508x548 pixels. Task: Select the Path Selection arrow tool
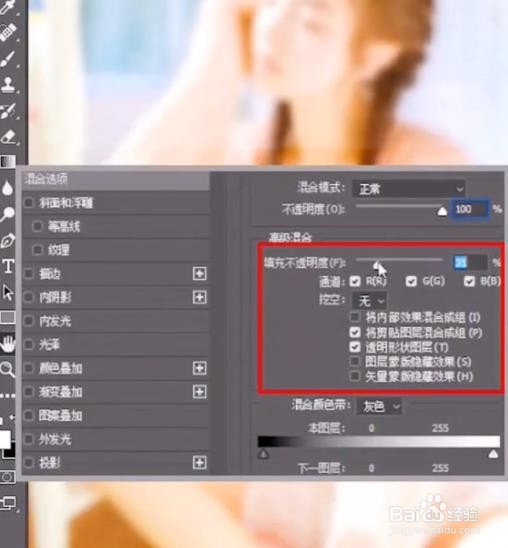click(x=8, y=292)
